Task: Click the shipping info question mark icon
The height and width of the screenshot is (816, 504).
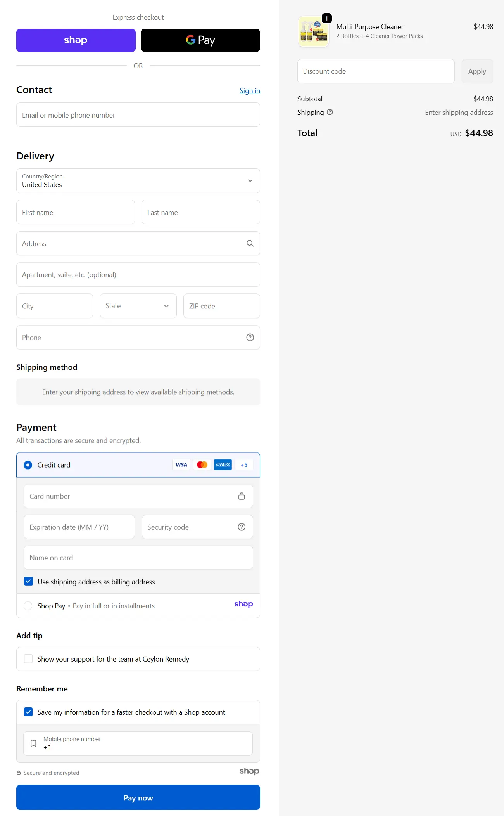Action: point(330,112)
